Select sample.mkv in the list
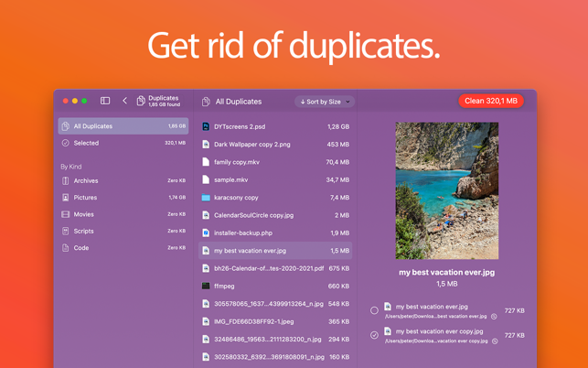The width and height of the screenshot is (588, 368). click(275, 179)
